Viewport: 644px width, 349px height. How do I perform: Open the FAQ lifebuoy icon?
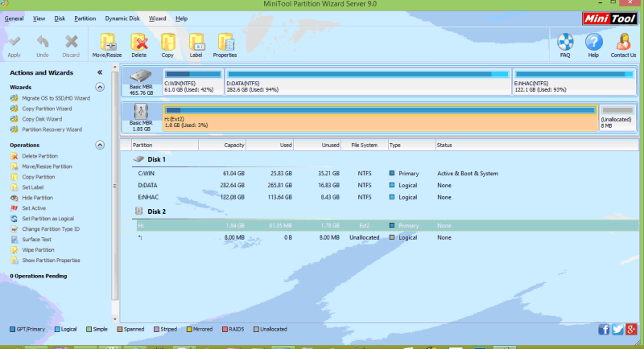(565, 42)
